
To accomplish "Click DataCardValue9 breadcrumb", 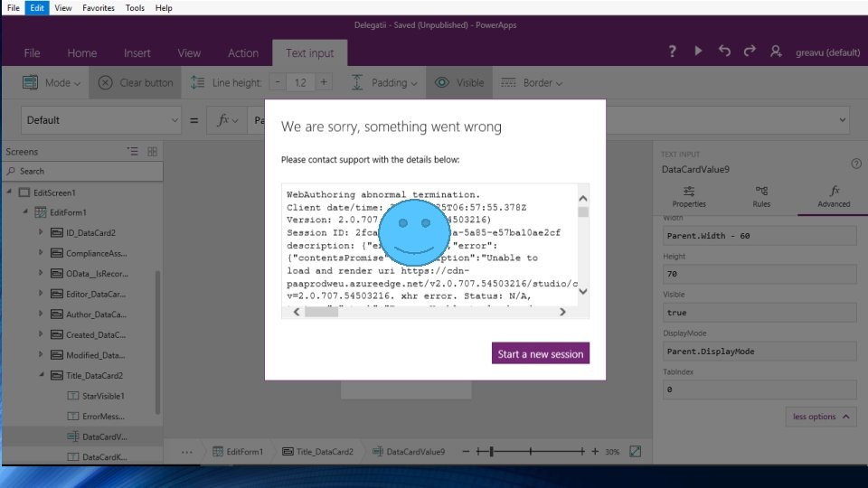I will point(409,452).
